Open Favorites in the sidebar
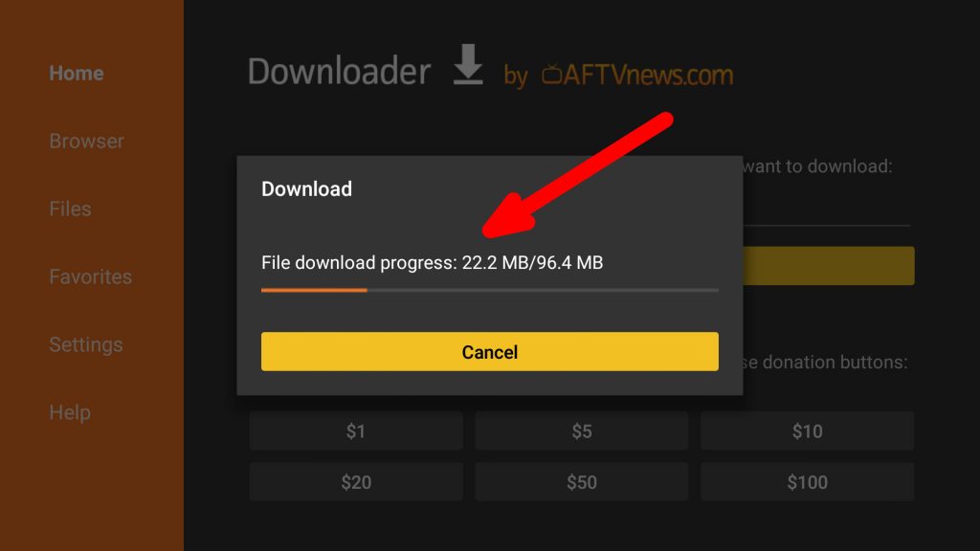This screenshot has height=551, width=980. (x=91, y=276)
